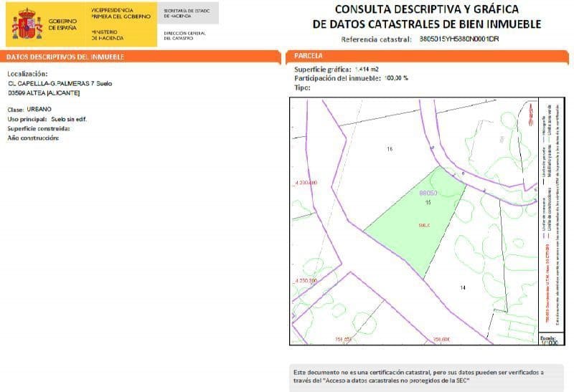Click parcel number '16' on the map
The width and height of the screenshot is (574, 392).
click(390, 149)
